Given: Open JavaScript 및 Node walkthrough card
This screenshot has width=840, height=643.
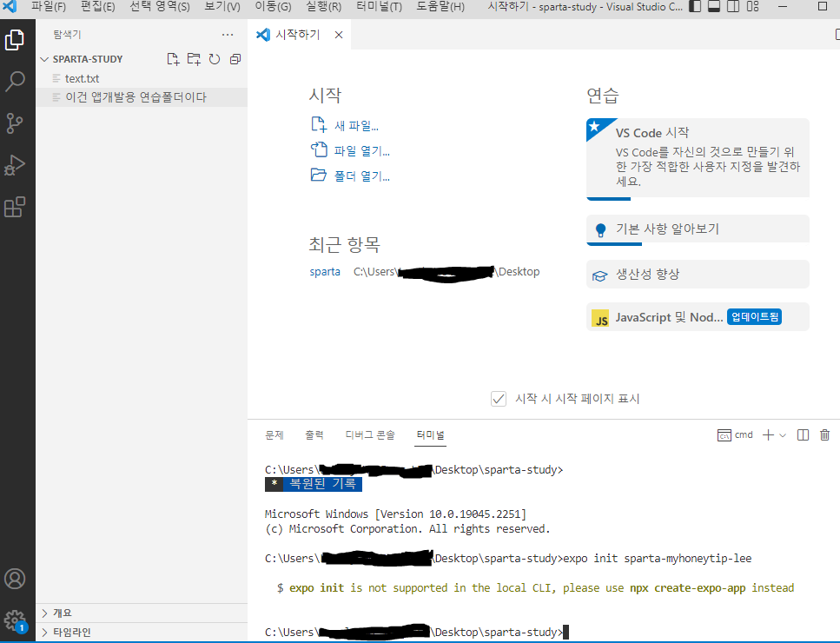Looking at the screenshot, I should [698, 317].
